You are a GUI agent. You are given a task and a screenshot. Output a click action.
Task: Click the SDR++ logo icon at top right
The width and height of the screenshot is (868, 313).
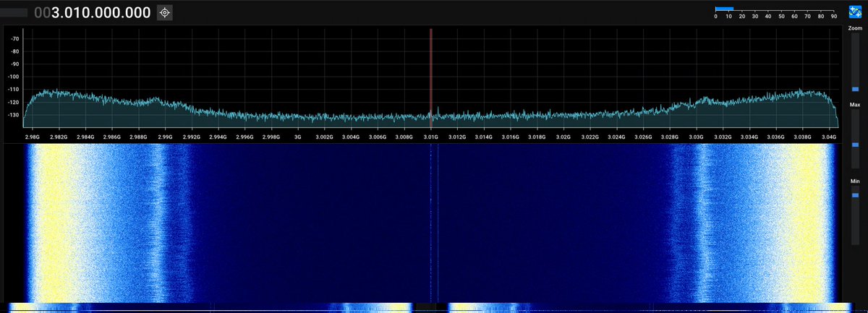[855, 12]
